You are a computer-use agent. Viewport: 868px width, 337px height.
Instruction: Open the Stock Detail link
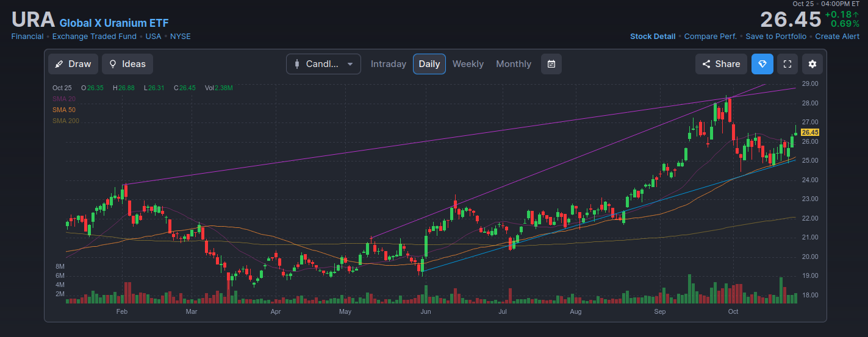click(653, 37)
